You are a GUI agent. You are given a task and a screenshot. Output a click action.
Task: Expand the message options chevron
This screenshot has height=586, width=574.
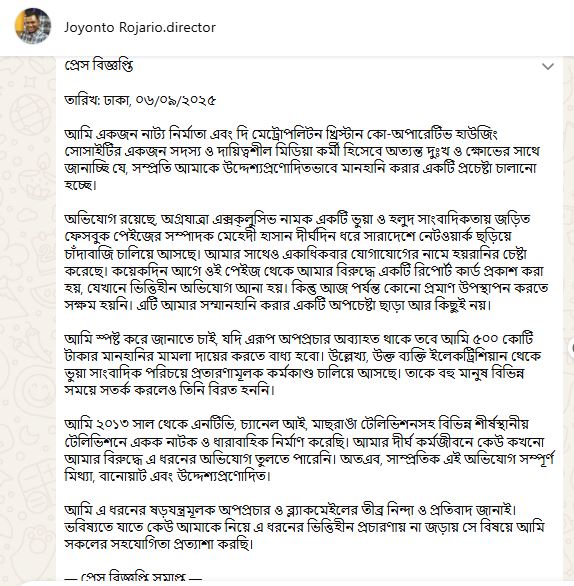click(x=547, y=67)
